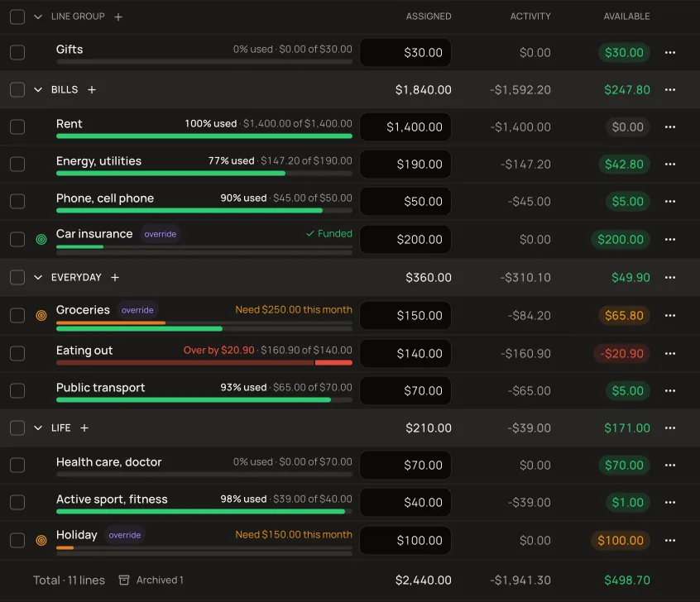Click the 'Funded' status on Car insurance
The height and width of the screenshot is (602, 700).
click(329, 234)
